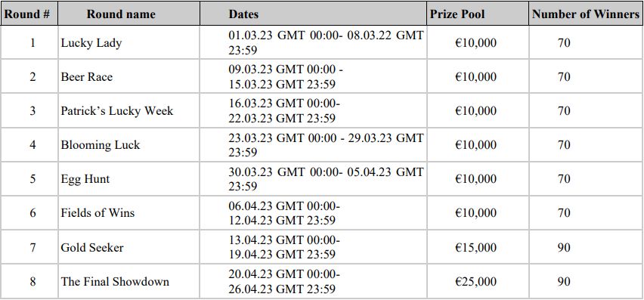Click the €15,000 prize pool cell
Image resolution: width=644 pixels, height=300 pixels.
478,247
